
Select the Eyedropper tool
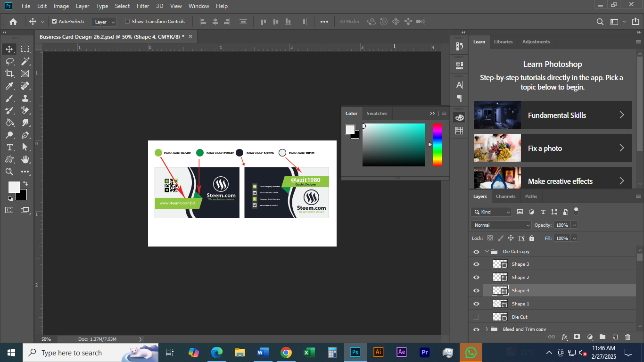tap(9, 86)
